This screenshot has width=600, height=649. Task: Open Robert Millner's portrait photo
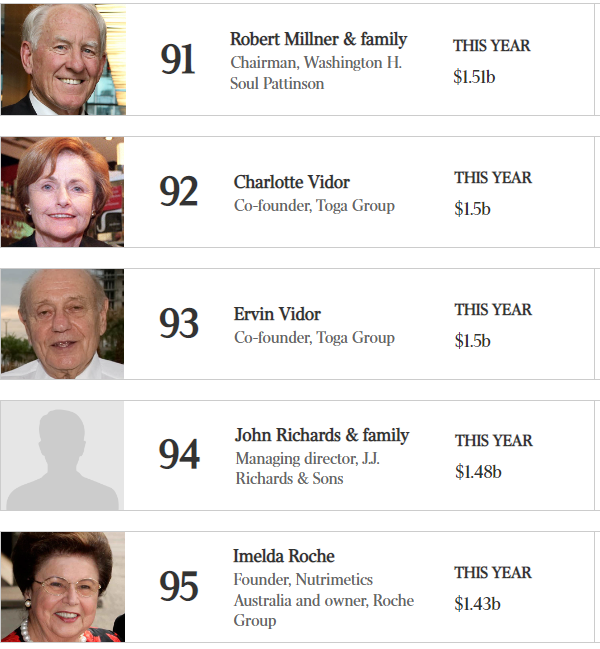(x=63, y=59)
